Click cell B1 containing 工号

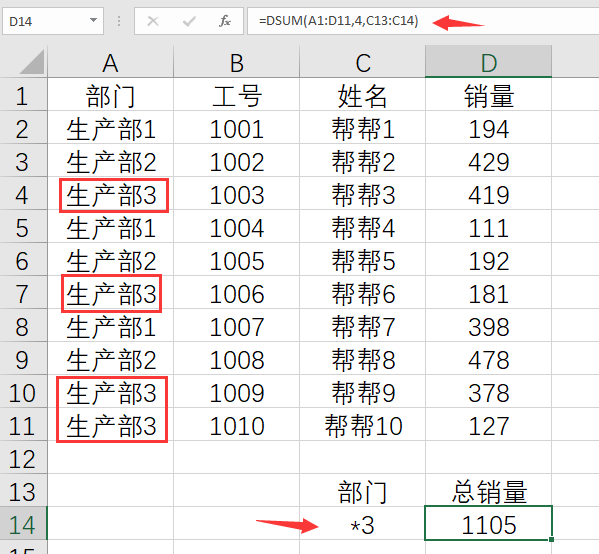pos(236,95)
